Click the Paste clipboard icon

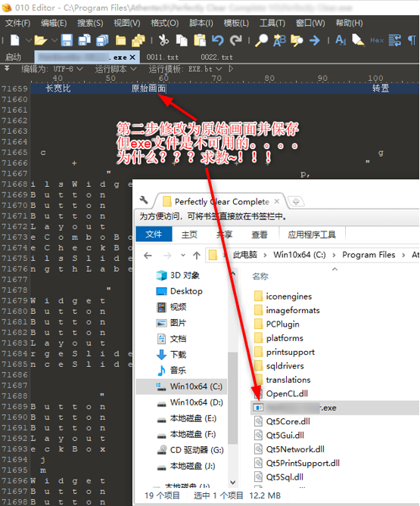[200, 40]
